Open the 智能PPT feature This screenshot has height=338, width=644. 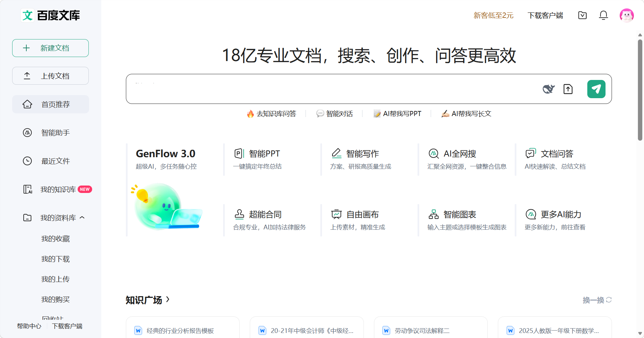(x=264, y=153)
